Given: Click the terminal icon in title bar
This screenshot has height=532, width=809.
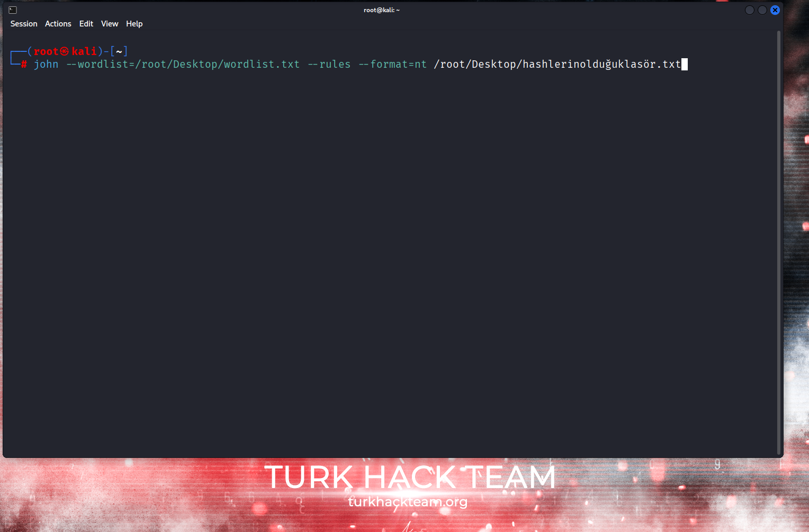Looking at the screenshot, I should (13, 10).
